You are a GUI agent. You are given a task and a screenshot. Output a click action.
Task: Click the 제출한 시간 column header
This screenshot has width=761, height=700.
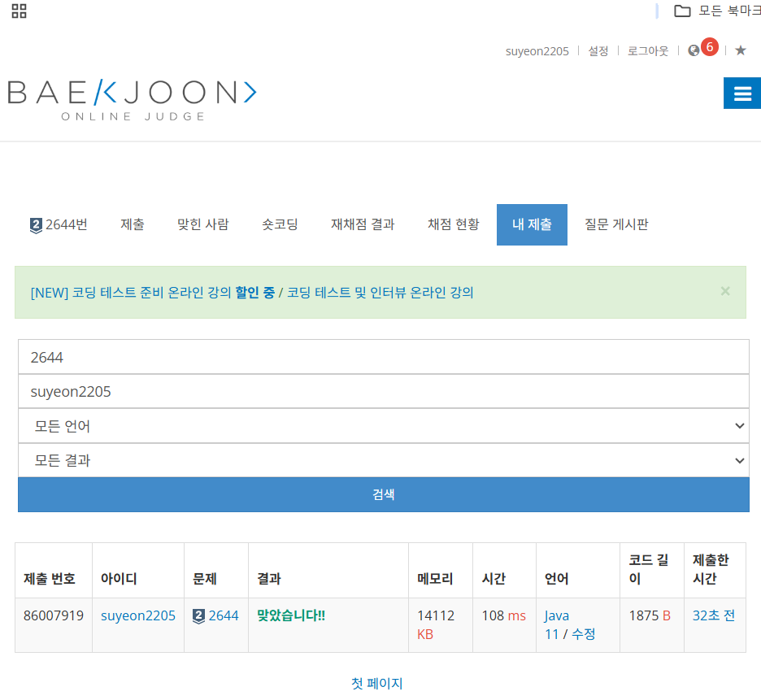[711, 569]
